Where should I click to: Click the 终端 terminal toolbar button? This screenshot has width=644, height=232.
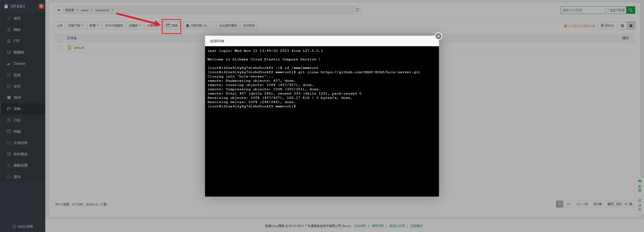pyautogui.click(x=172, y=25)
